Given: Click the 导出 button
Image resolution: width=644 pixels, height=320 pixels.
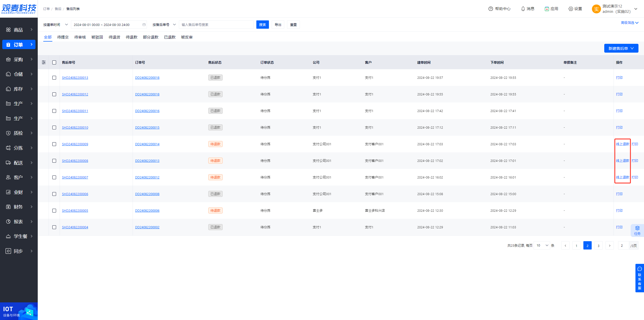Looking at the screenshot, I should pyautogui.click(x=278, y=25).
